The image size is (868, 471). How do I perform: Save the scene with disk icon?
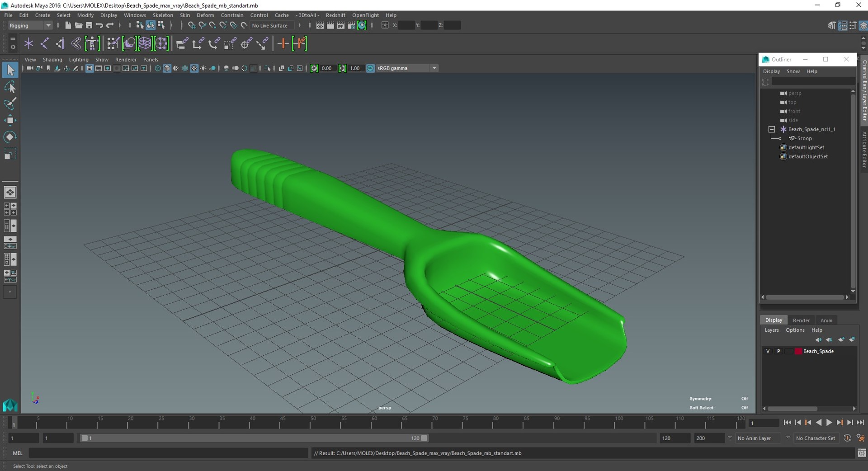click(x=89, y=25)
